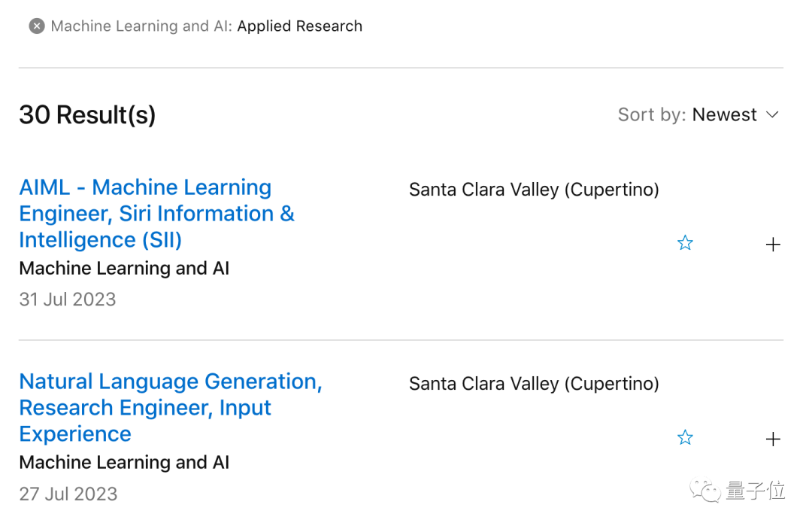Viewport: 812px width, 526px height.
Task: Expand the Natural Language Generation job with the plus icon
Action: (773, 439)
